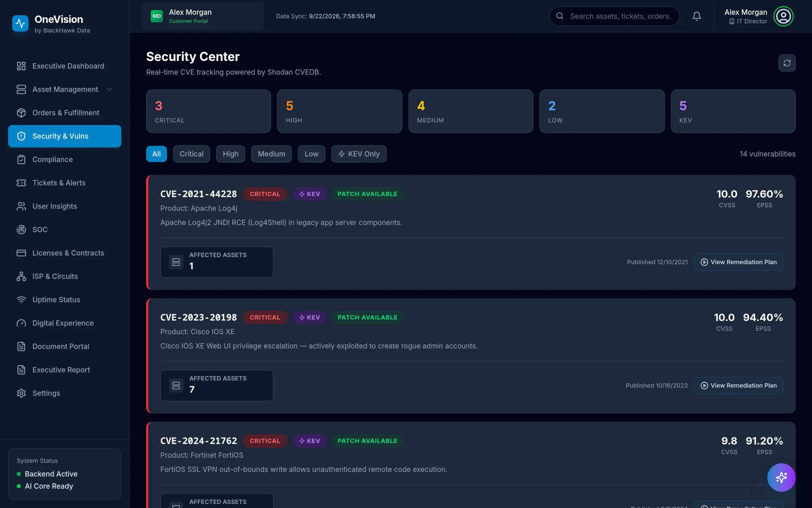Screen dimensions: 812x508
Task: Click the CVE-2023-20198 identifier
Action: [x=199, y=317]
